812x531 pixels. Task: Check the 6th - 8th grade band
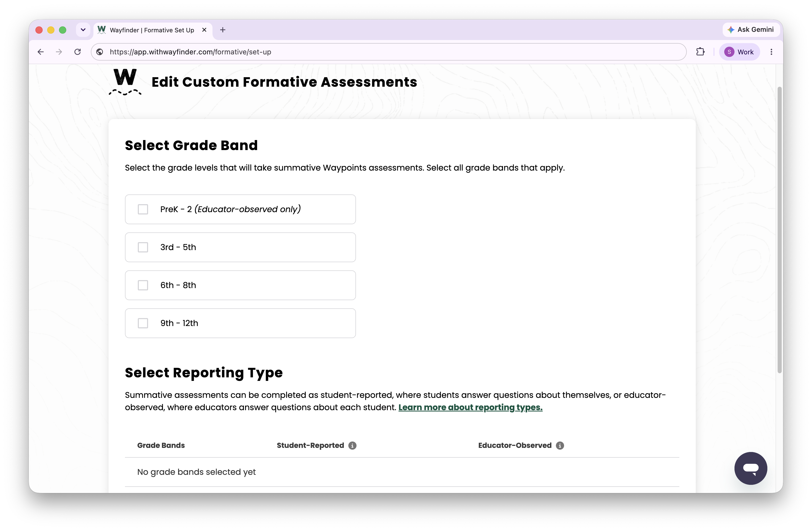pyautogui.click(x=143, y=285)
